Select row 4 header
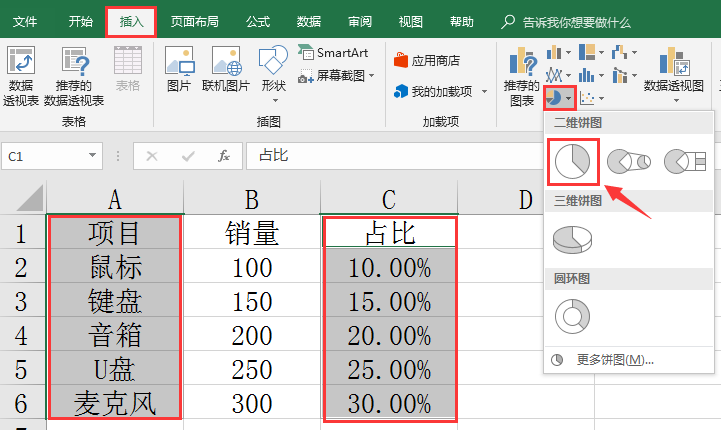 (x=22, y=335)
